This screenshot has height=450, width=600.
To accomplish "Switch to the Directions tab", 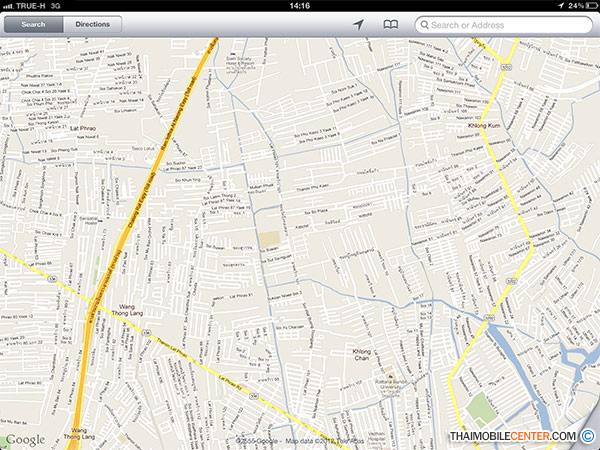I will point(93,24).
